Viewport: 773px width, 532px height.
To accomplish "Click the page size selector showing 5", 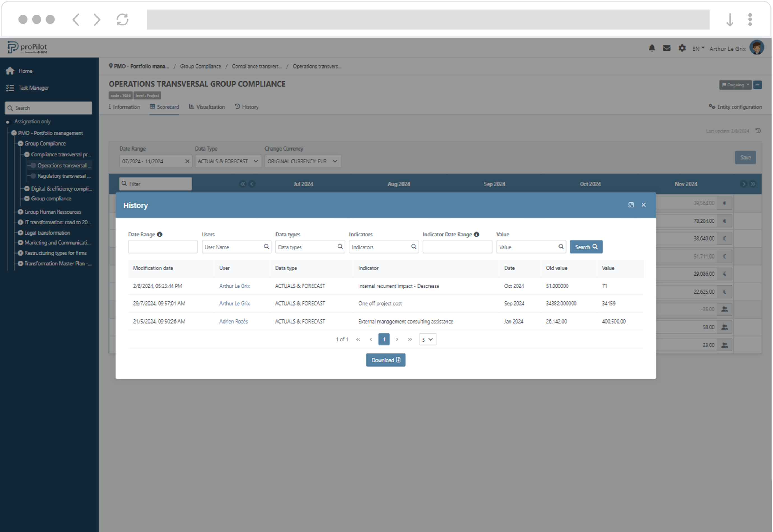I will pyautogui.click(x=428, y=338).
